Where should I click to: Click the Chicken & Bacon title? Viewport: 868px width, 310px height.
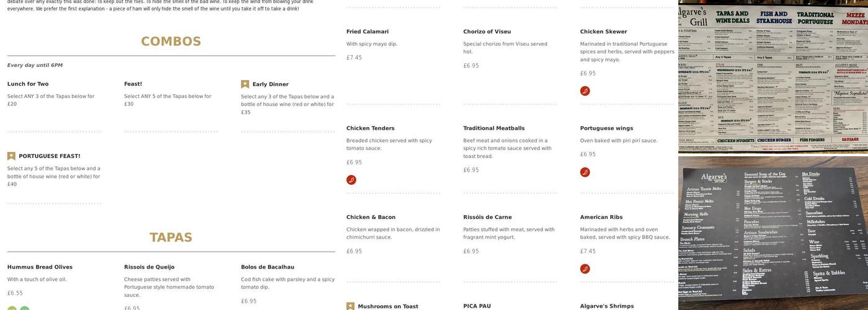pyautogui.click(x=371, y=218)
